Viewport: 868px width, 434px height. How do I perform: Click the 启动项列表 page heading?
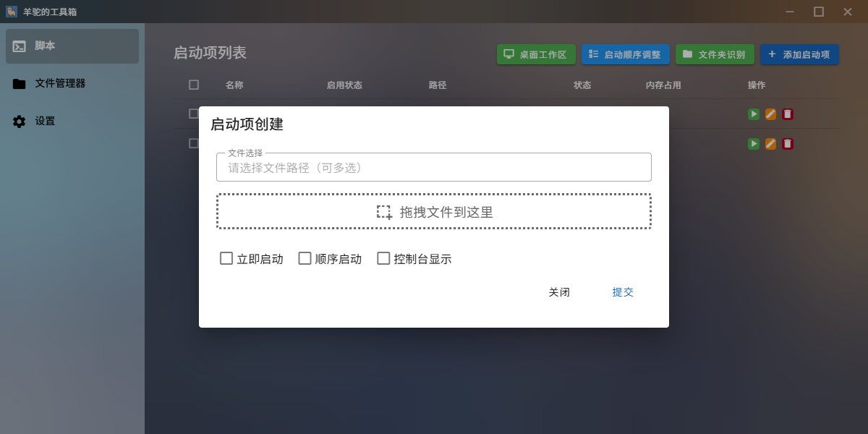click(x=210, y=53)
